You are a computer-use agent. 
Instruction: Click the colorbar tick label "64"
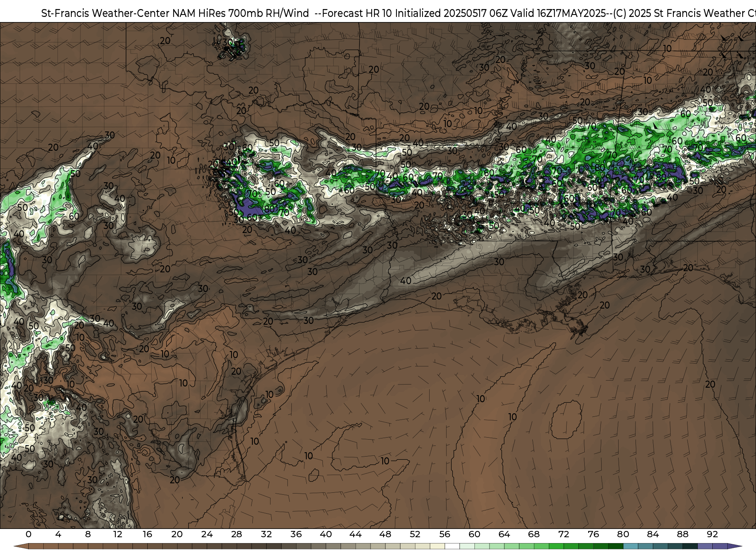pos(504,534)
